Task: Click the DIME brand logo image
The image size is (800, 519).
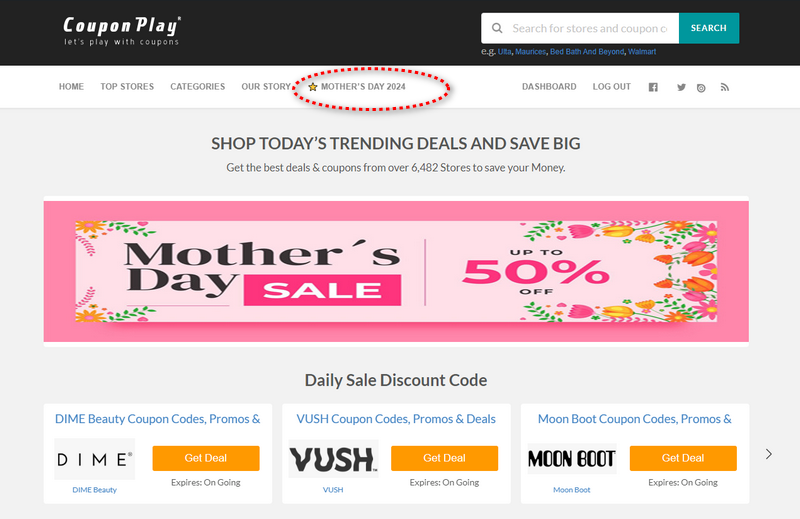Action: pos(95,459)
